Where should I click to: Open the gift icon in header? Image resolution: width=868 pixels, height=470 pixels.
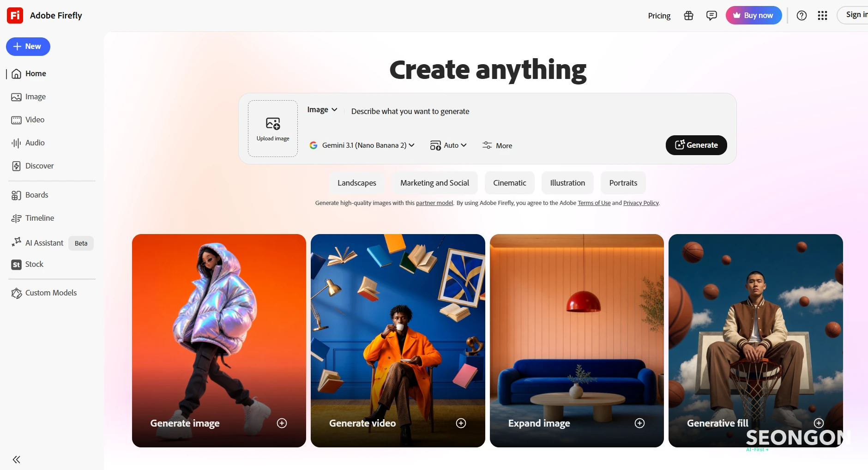688,16
